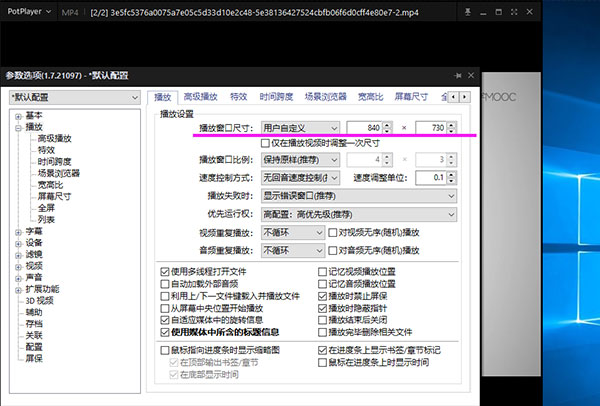Uncheck 使用多线程打开文件 option
Image resolution: width=600 pixels, height=406 pixels.
click(165, 271)
